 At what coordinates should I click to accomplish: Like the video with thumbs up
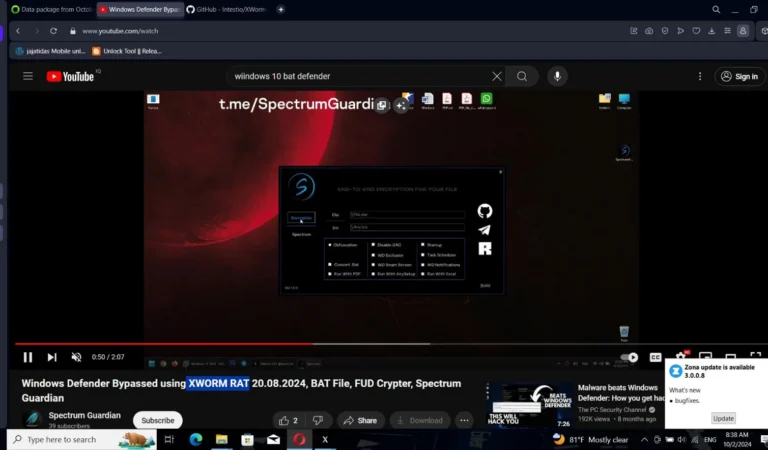point(289,420)
